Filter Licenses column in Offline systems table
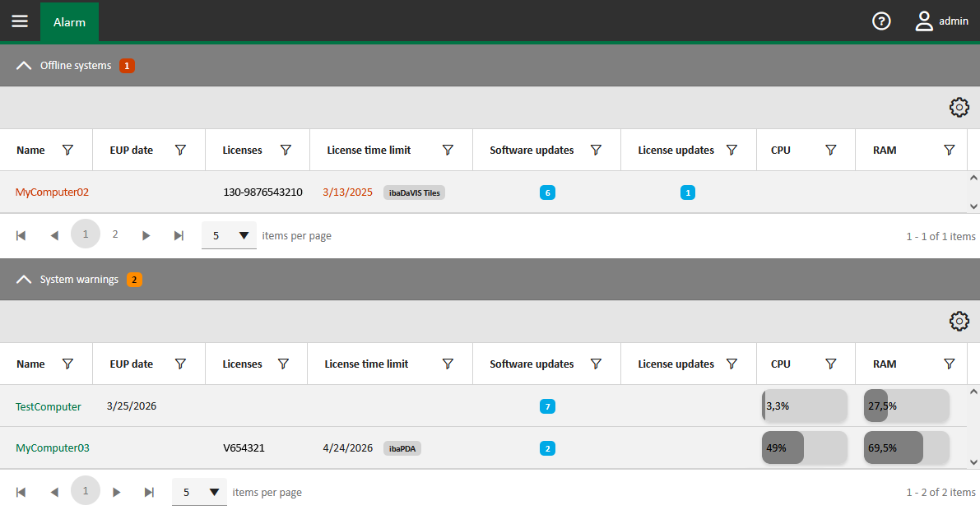 click(x=286, y=150)
